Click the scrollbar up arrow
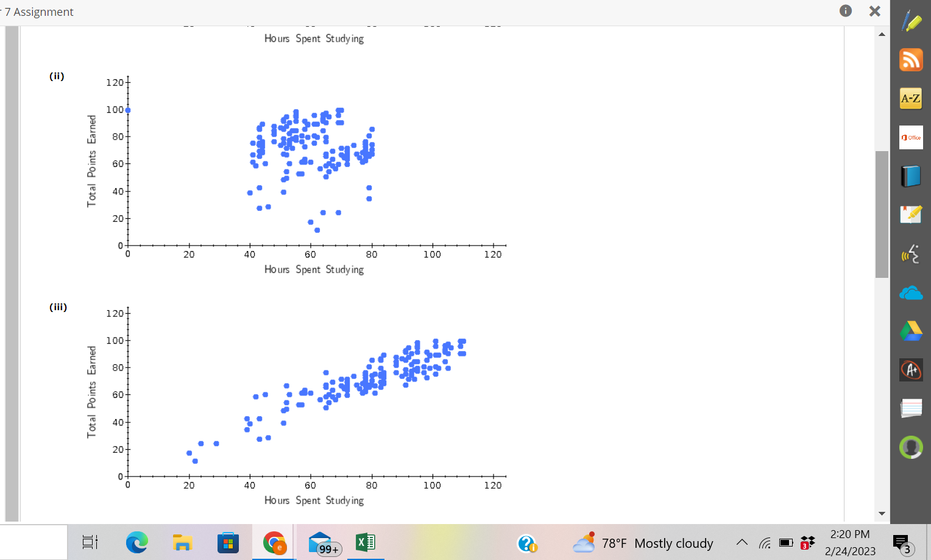Image resolution: width=931 pixels, height=560 pixels. 882,34
